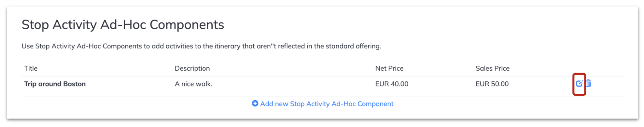Click the Sales Price column header
Screen dimensions: 644x127
coord(492,68)
